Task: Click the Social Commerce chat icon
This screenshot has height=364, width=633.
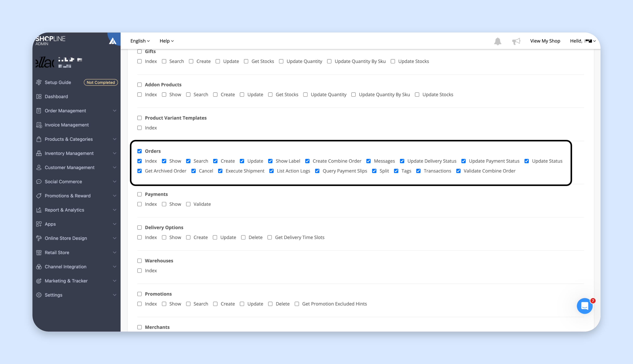Action: coord(39,182)
